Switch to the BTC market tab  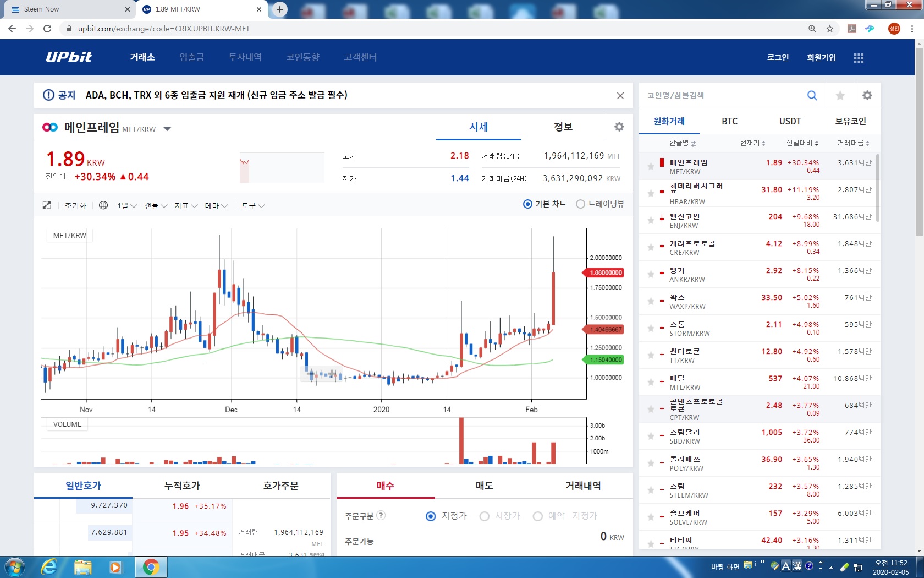click(729, 121)
